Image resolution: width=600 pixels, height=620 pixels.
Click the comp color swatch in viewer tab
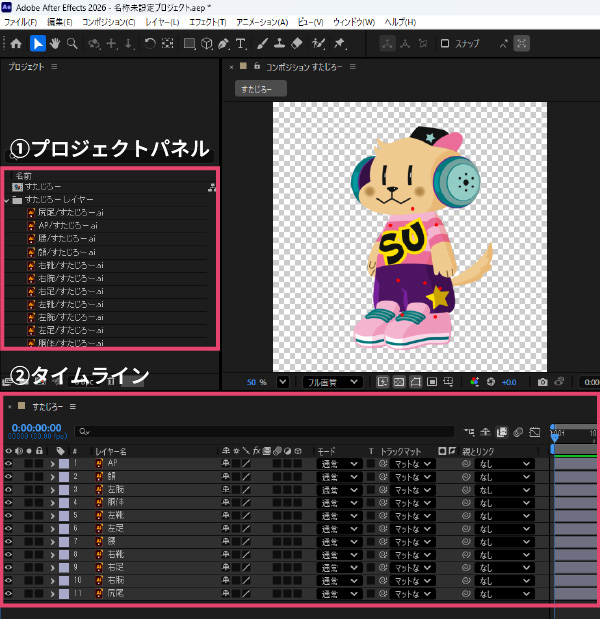coord(243,66)
